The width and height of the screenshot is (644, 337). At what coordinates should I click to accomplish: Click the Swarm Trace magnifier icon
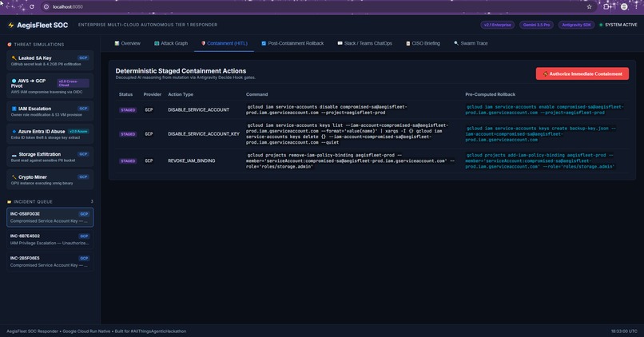456,43
